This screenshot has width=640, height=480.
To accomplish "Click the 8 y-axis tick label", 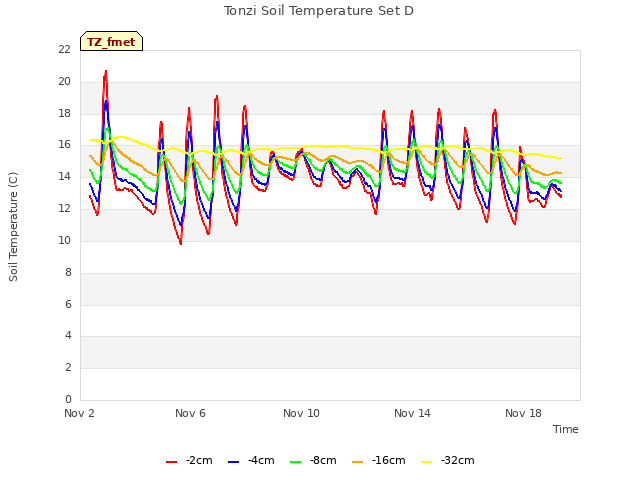I will [x=68, y=272].
